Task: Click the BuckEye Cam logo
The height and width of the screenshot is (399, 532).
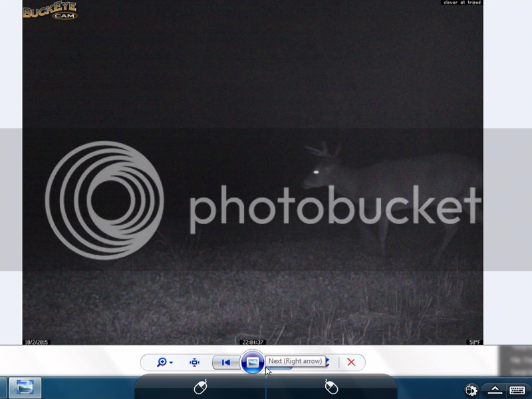Action: pos(51,11)
